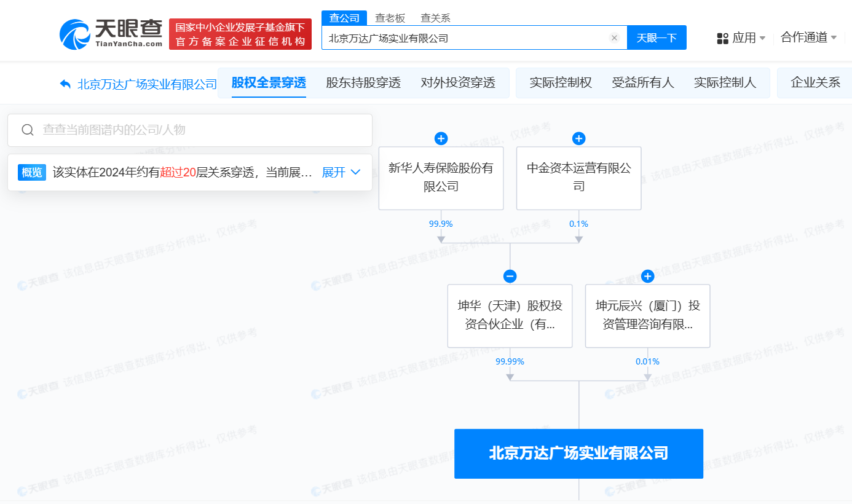Screen dimensions: 852x504
Task: Expand the overview with 展开
Action: [x=341, y=172]
